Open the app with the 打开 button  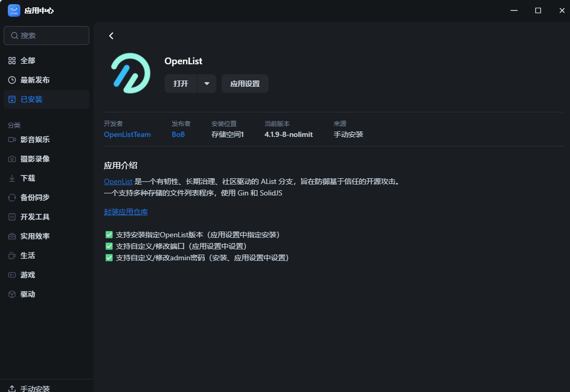click(181, 84)
